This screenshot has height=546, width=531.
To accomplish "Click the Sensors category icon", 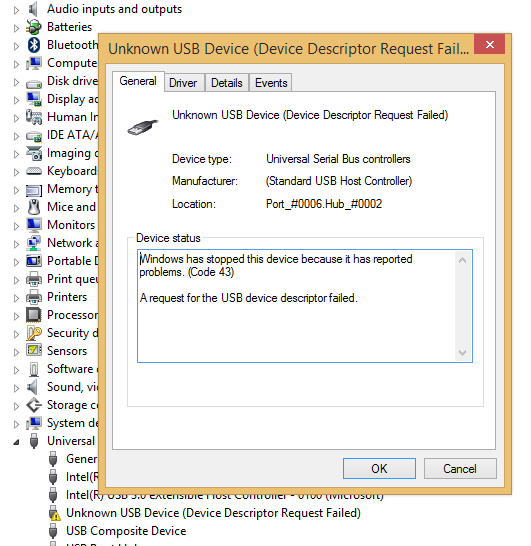I will pos(34,350).
